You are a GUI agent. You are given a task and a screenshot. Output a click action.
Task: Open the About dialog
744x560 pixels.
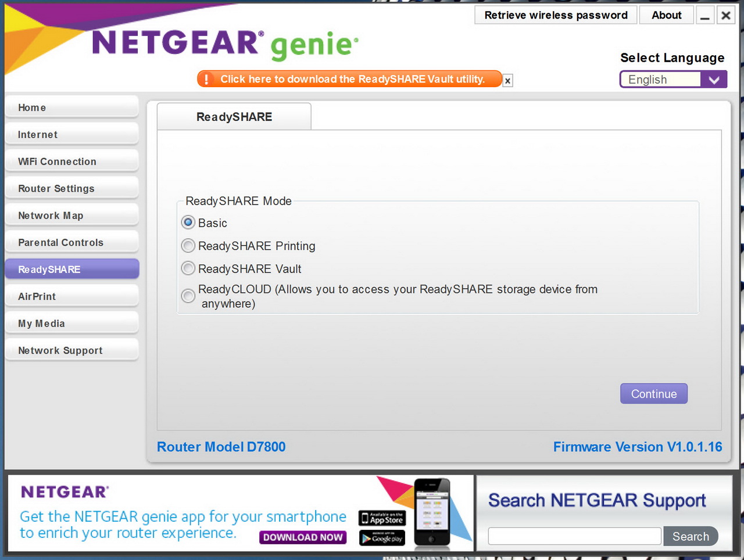click(x=667, y=15)
